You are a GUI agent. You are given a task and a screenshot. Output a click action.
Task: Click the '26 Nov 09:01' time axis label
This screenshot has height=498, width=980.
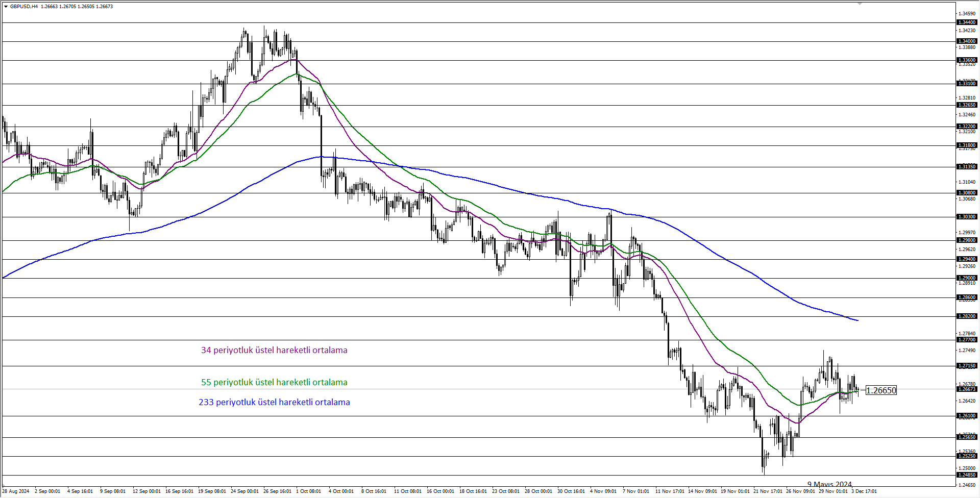800,491
